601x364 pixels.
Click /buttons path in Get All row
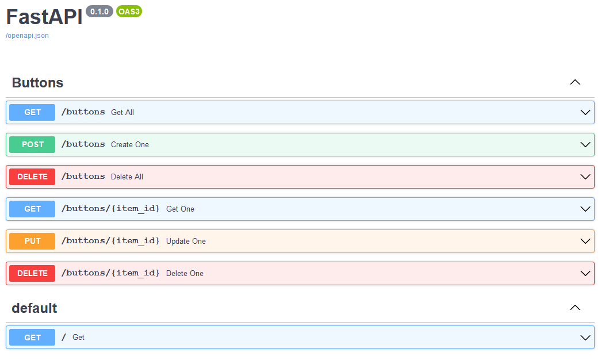[83, 112]
